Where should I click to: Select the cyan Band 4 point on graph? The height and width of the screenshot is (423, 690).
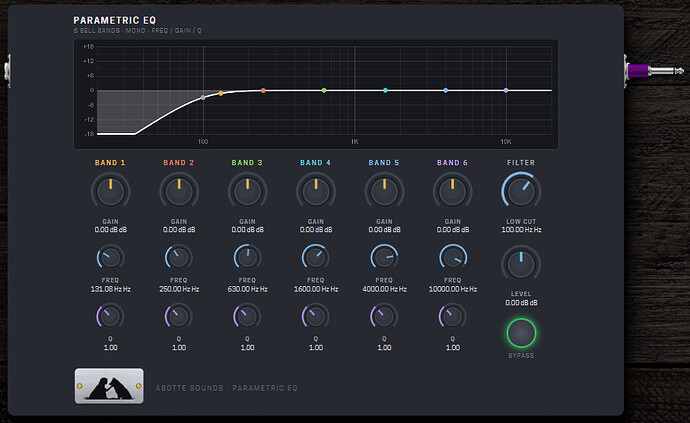point(385,90)
